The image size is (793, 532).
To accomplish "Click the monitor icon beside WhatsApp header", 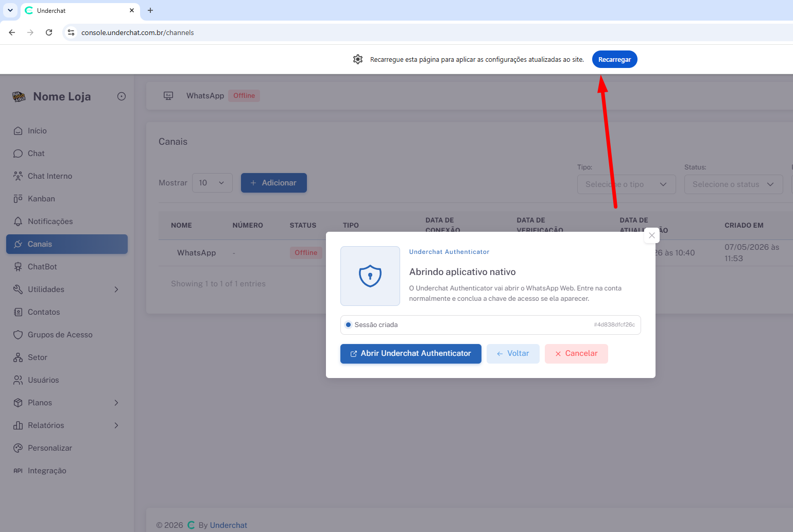I will click(168, 96).
